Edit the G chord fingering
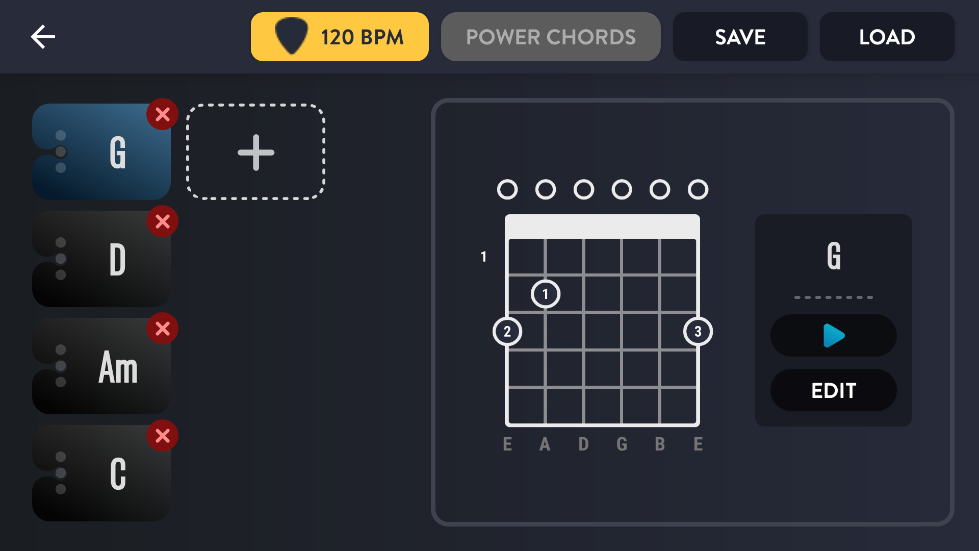 tap(834, 390)
